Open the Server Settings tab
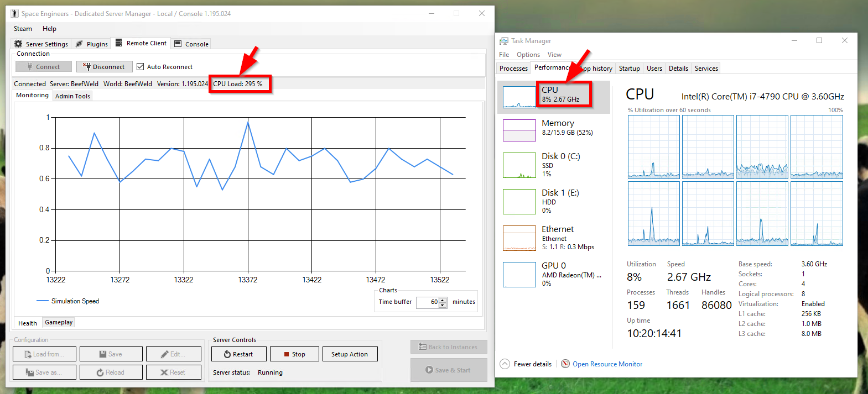Screen dimensions: 868x394 point(41,44)
